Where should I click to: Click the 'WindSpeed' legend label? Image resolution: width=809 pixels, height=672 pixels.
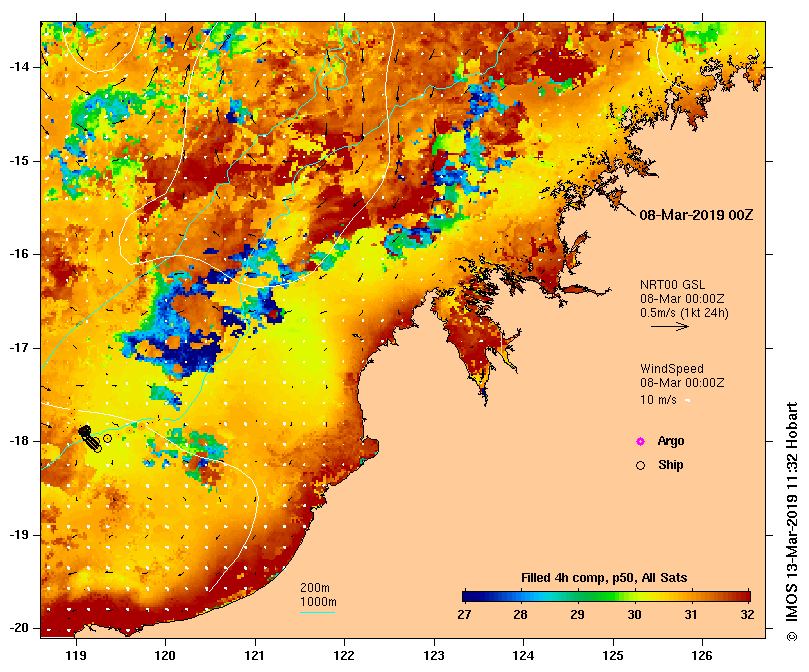(x=672, y=369)
